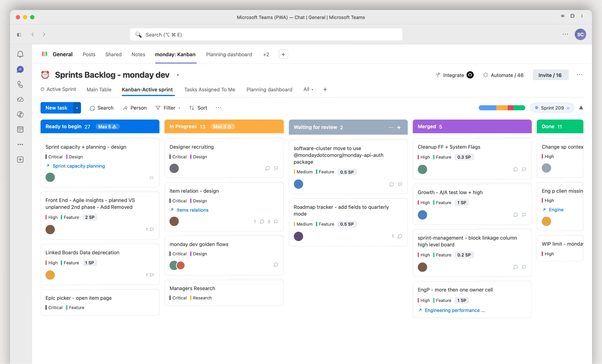
Task: Remove the Sprint 209 filter chip
Action: tap(568, 108)
